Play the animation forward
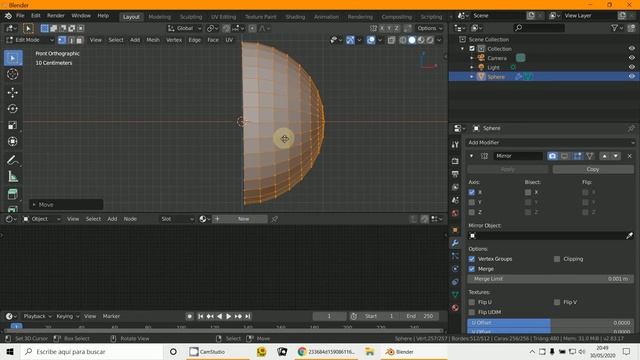 (229, 316)
